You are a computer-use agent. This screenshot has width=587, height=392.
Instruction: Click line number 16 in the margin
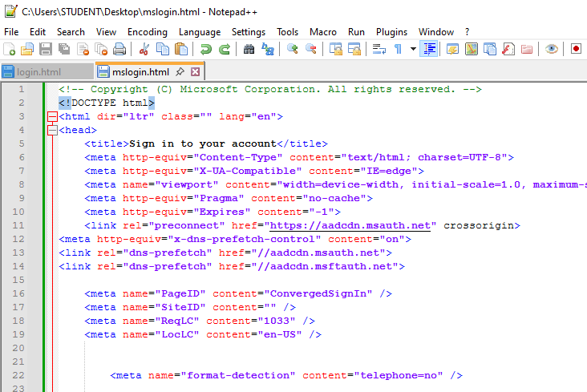pos(18,293)
